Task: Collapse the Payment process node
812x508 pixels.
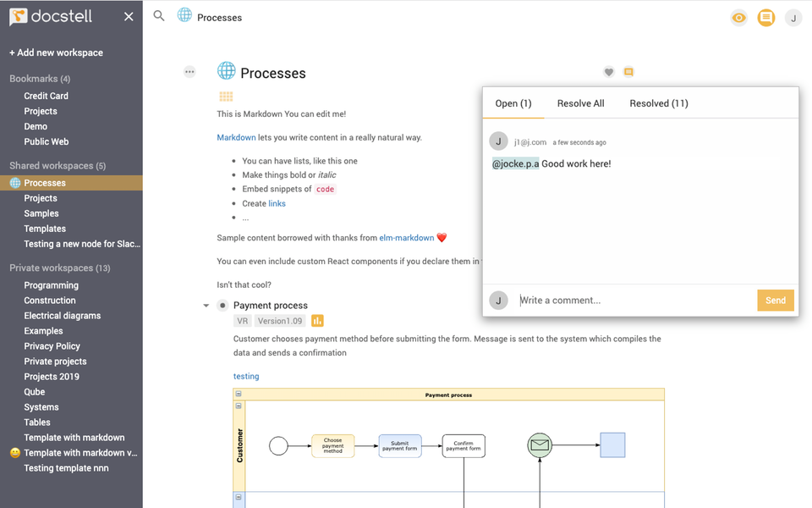Action: 206,306
